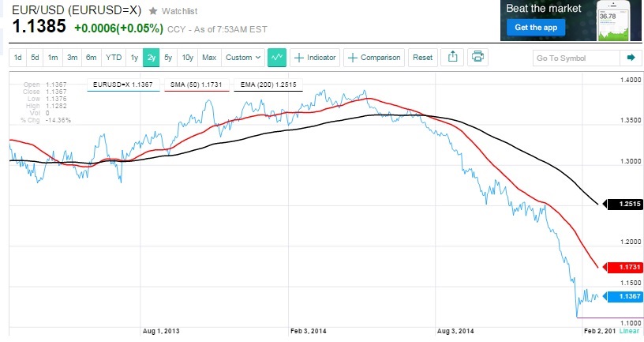The width and height of the screenshot is (644, 342).
Task: Switch to the 1d time range
Action: point(17,58)
